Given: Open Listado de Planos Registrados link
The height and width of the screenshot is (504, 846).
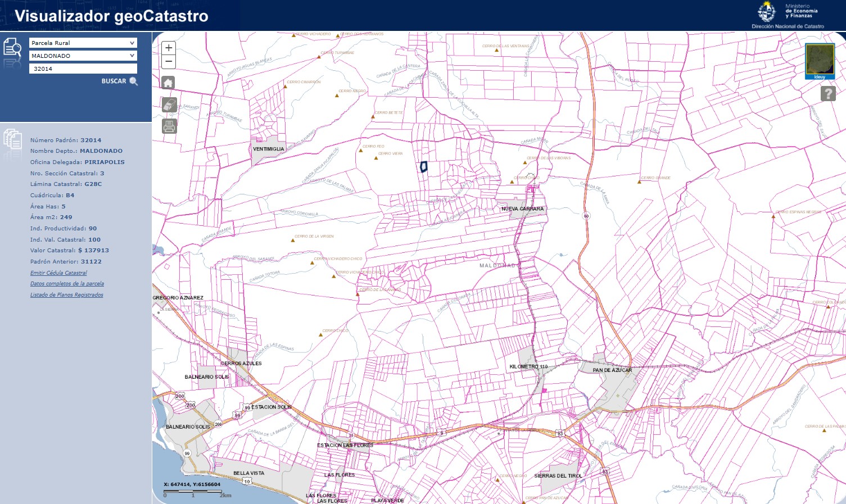Looking at the screenshot, I should [x=66, y=295].
